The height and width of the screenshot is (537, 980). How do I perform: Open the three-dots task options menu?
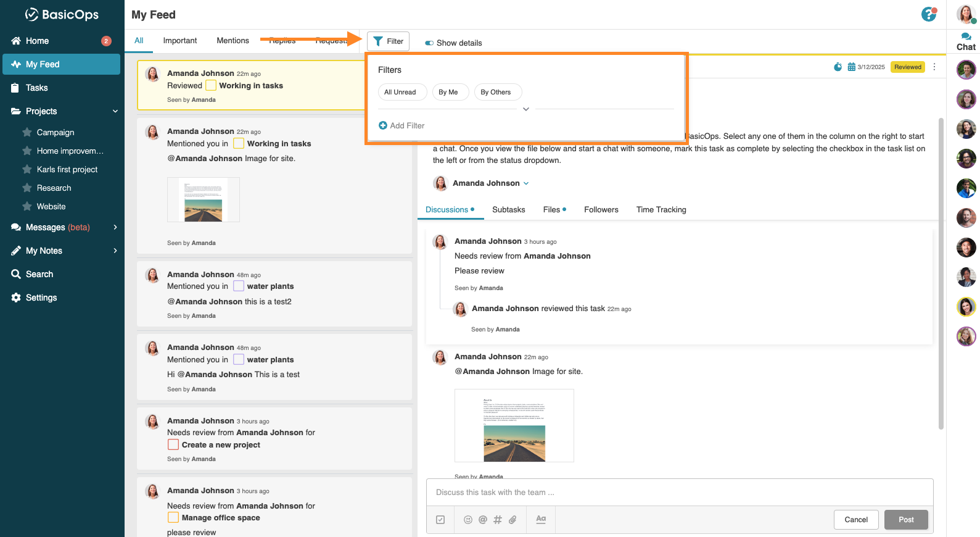tap(934, 67)
